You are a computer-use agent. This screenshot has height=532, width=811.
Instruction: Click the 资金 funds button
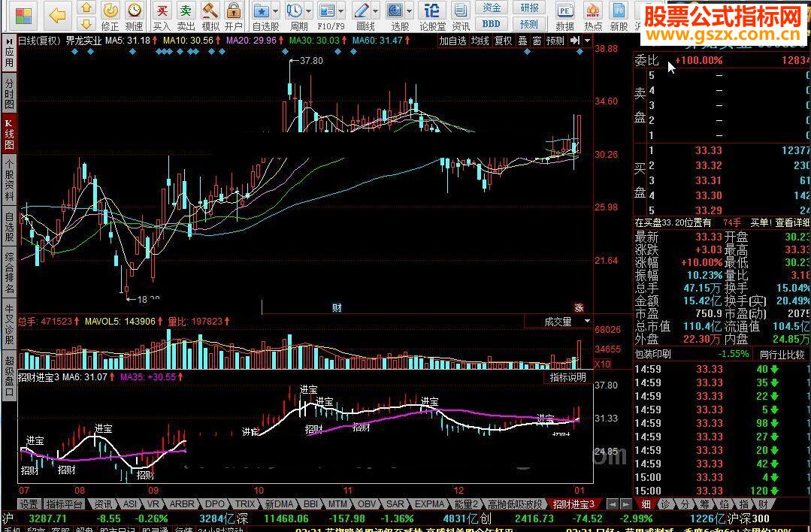[x=492, y=8]
